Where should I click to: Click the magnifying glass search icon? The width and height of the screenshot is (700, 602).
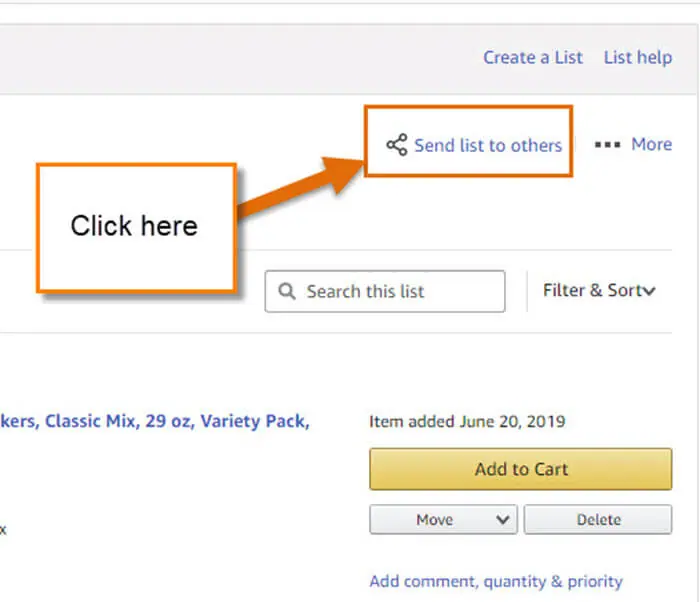coord(287,291)
